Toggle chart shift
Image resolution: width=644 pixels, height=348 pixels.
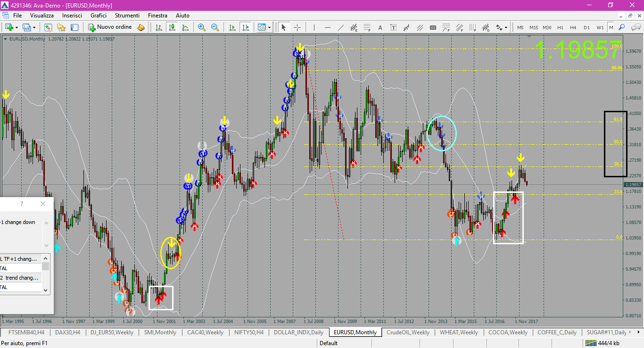(x=245, y=27)
